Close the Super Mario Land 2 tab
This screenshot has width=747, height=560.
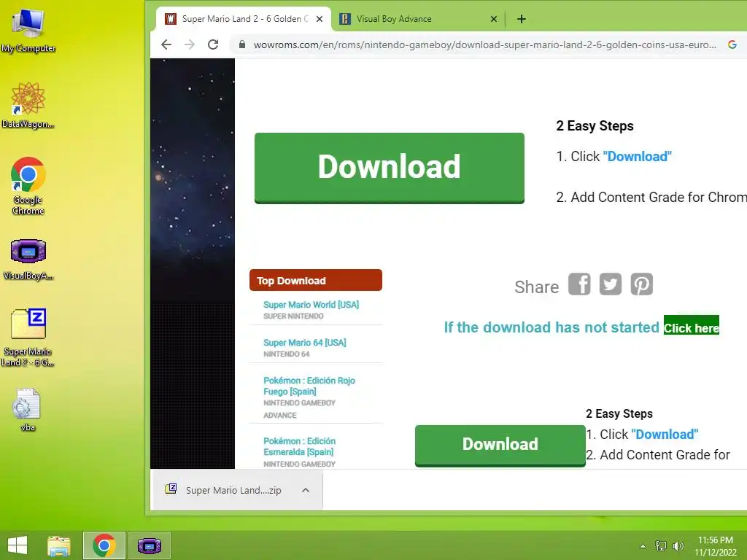[x=320, y=19]
